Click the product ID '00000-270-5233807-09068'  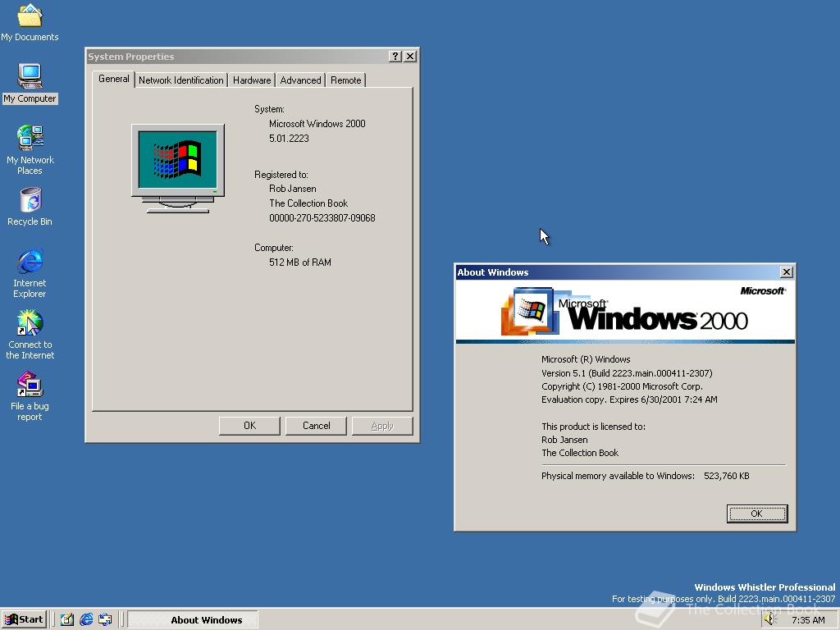tap(322, 218)
